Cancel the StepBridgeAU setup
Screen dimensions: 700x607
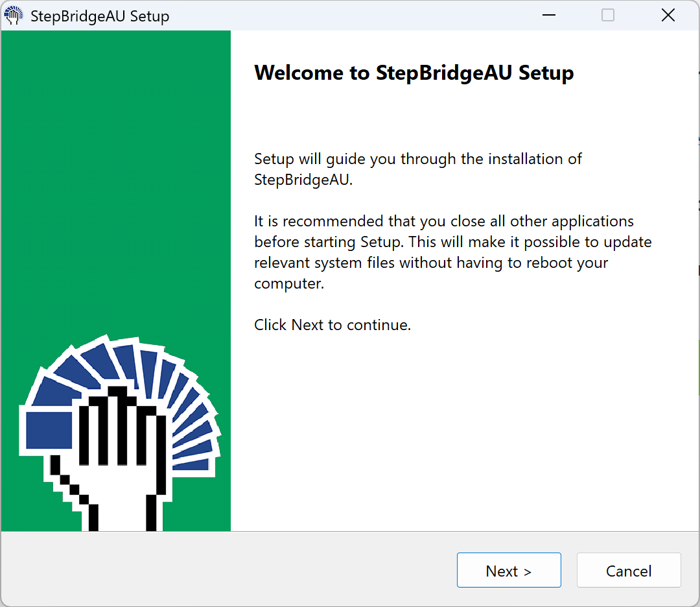[628, 570]
